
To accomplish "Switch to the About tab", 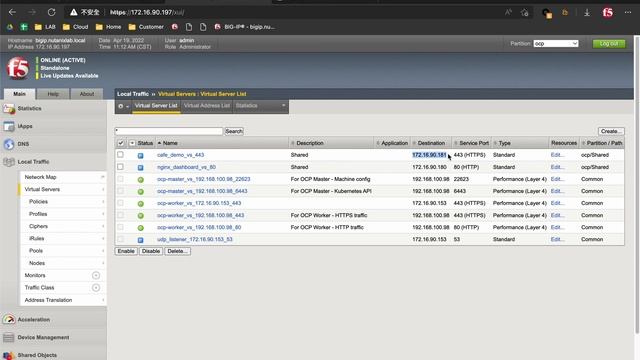I will point(87,94).
